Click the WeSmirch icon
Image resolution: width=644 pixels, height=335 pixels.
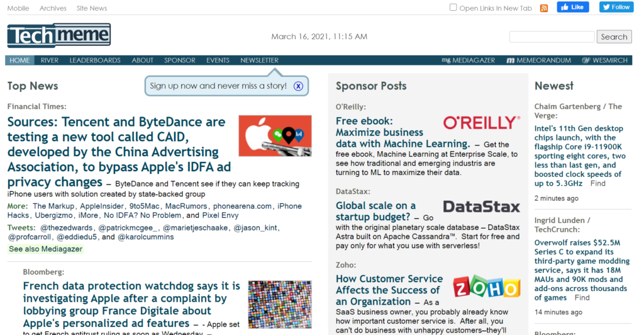pos(586,60)
